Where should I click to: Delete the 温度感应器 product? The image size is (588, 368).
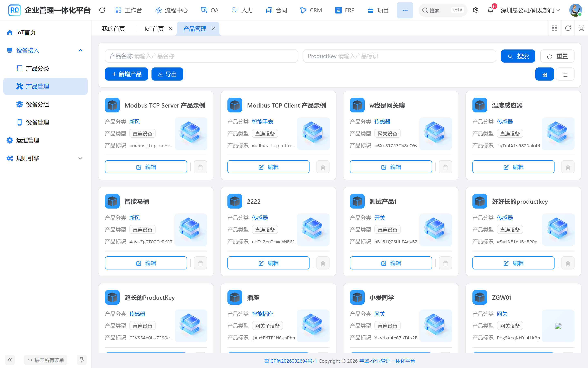click(x=568, y=167)
